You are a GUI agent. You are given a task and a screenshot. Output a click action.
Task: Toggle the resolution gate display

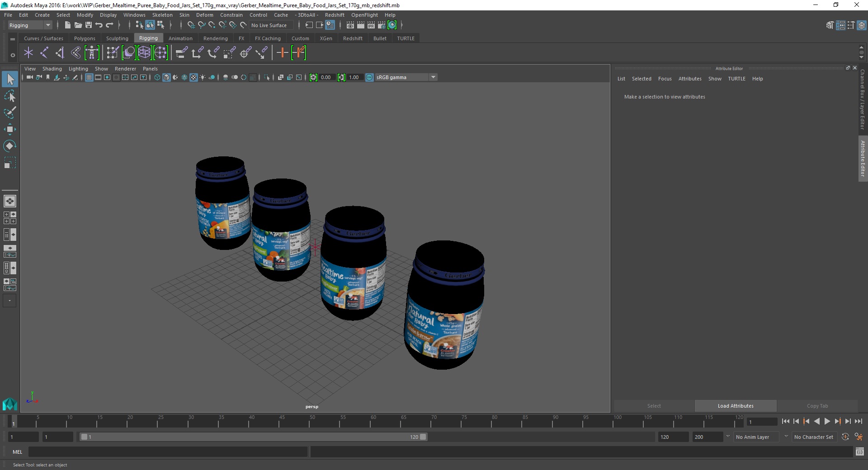coord(107,77)
